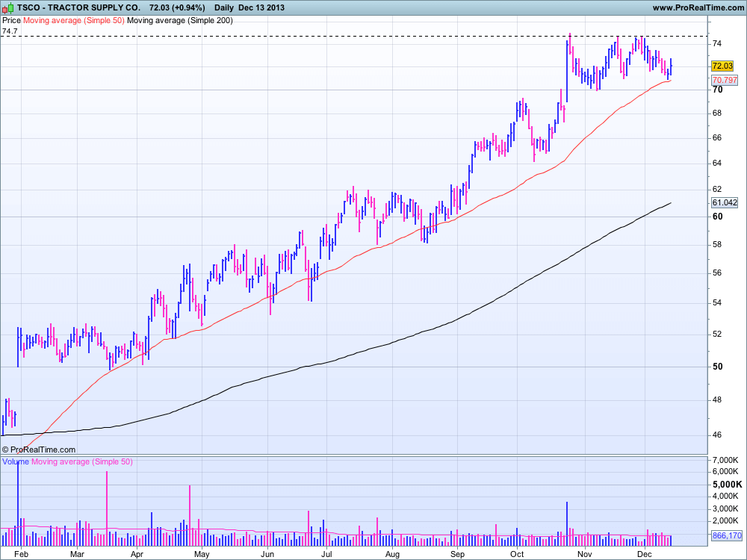Click the 64 price axis label
Image resolution: width=747 pixels, height=560 pixels.
coord(717,163)
